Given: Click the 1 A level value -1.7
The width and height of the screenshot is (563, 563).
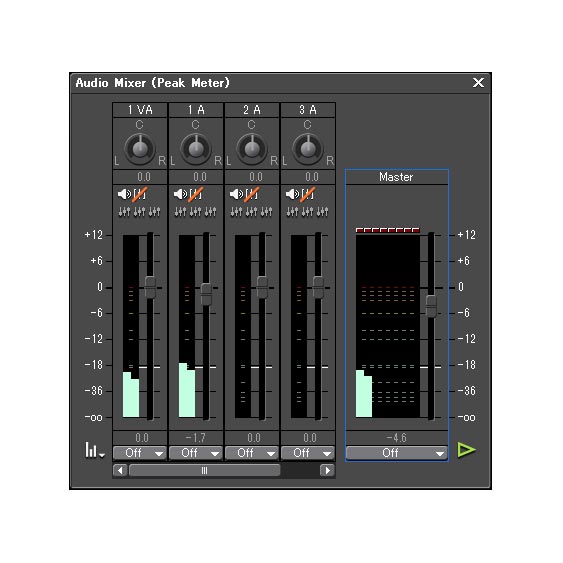Looking at the screenshot, I should tap(196, 438).
